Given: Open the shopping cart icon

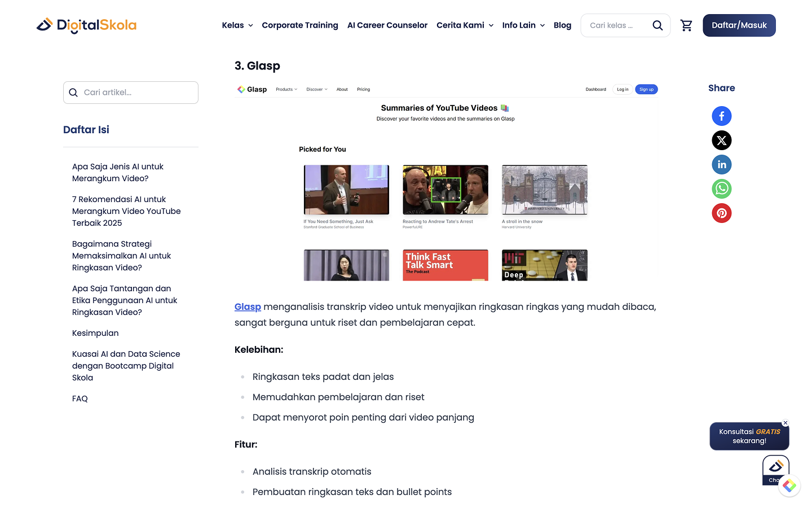Looking at the screenshot, I should [x=686, y=25].
